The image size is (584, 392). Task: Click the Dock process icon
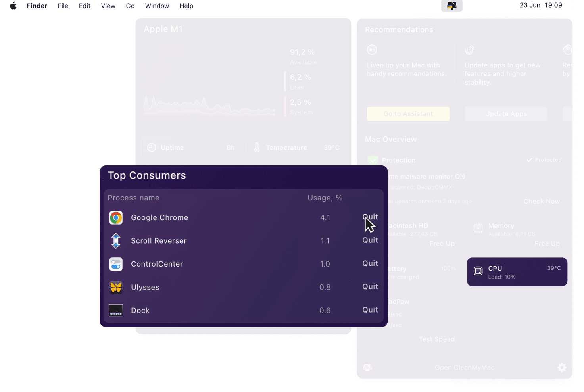tap(116, 310)
